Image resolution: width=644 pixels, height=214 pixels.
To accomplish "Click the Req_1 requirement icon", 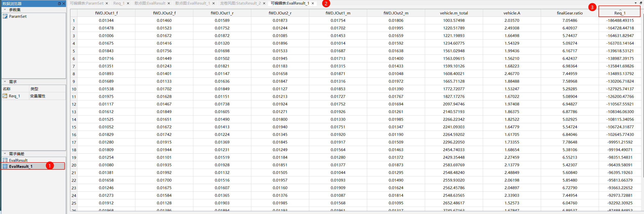I will tap(5, 96).
